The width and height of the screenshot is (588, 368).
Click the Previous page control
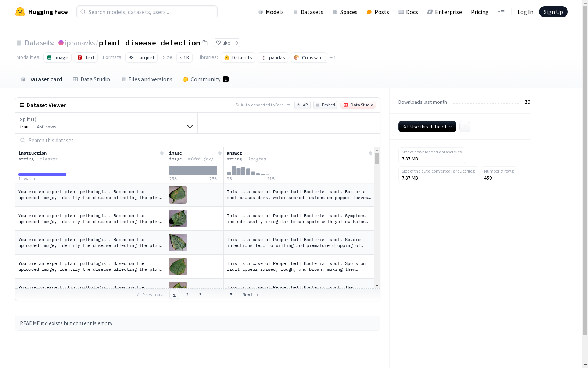(150, 295)
